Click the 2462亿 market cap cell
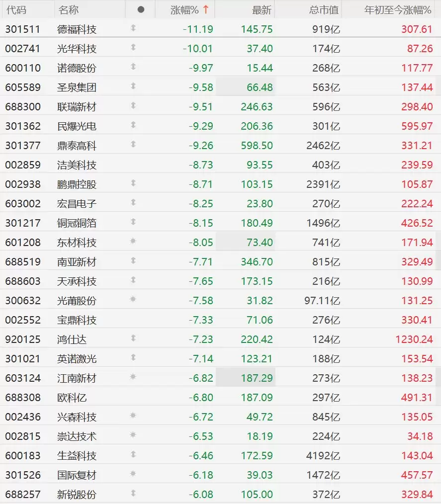Viewport: 441px width, 504px height. pos(323,146)
